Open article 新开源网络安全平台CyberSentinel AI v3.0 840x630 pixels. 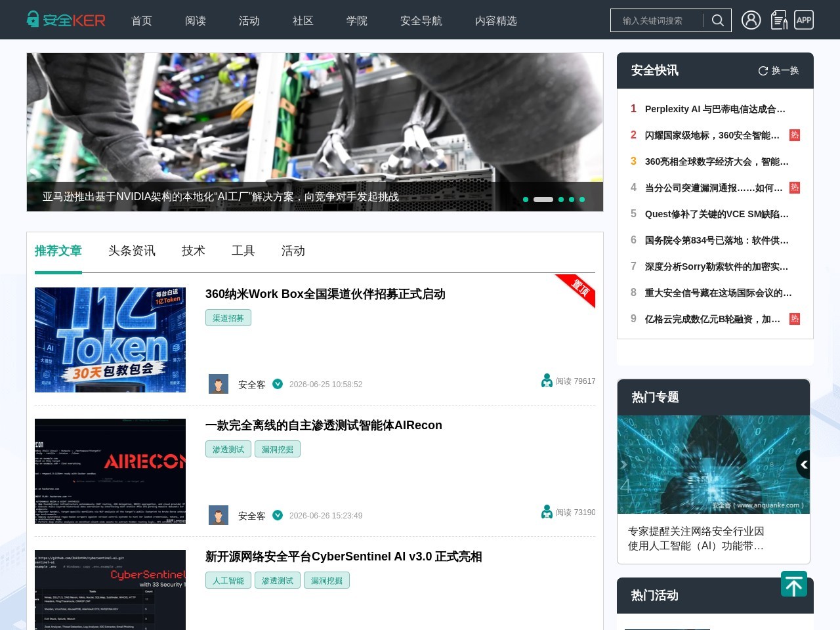click(344, 556)
